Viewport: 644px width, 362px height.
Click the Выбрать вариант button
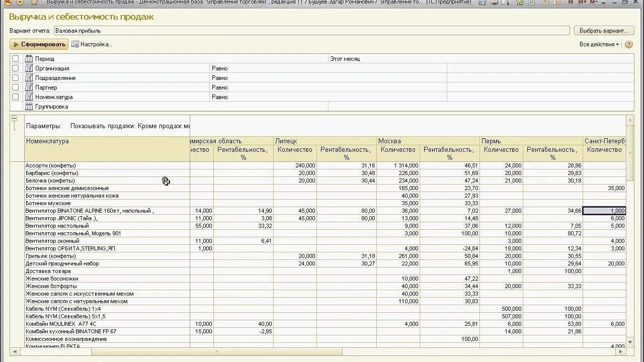click(604, 31)
